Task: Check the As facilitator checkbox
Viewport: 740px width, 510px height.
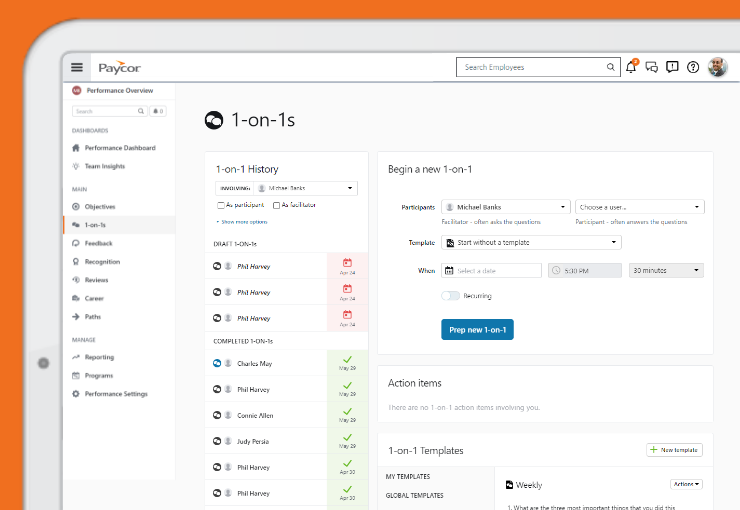Action: click(x=277, y=205)
